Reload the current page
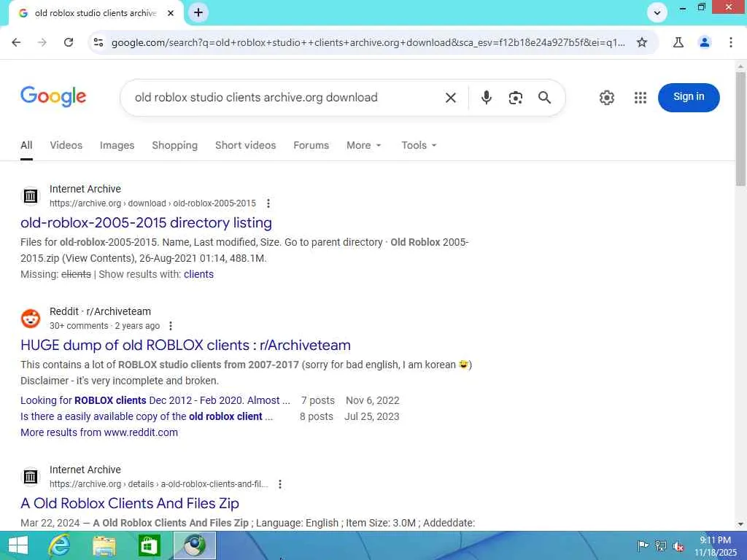Screen dimensions: 747x560 pos(69,42)
